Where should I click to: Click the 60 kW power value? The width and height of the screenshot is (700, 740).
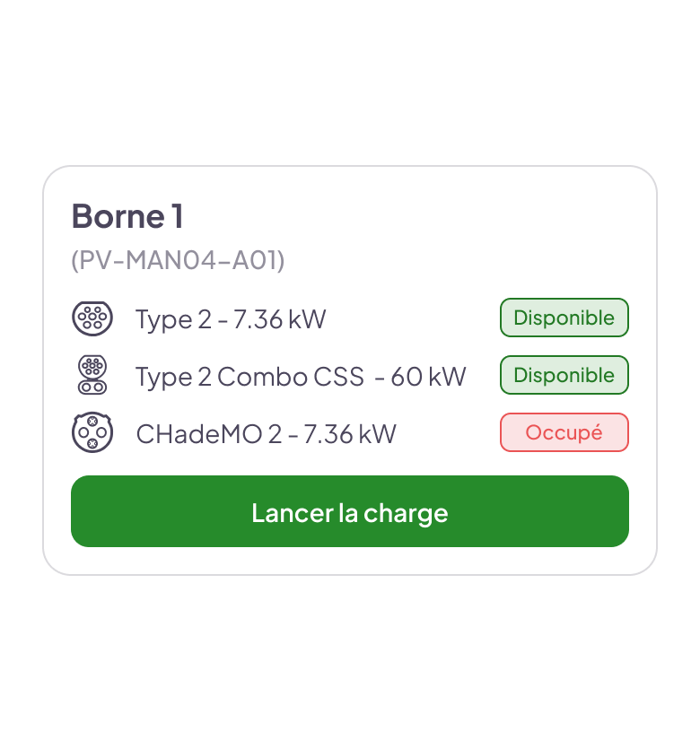428,377
